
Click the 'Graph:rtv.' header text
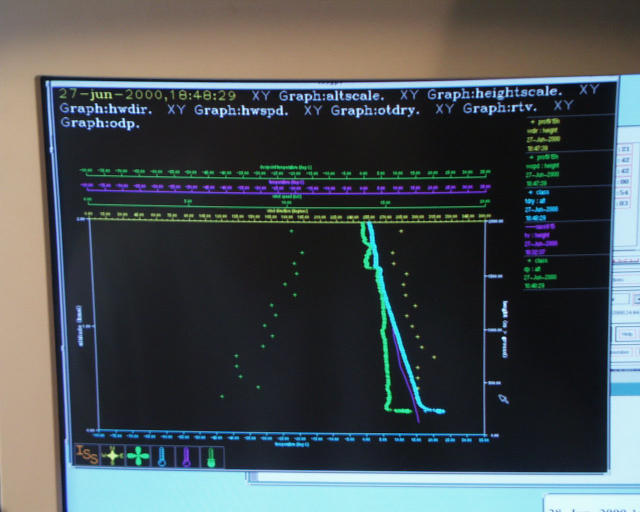click(x=500, y=109)
